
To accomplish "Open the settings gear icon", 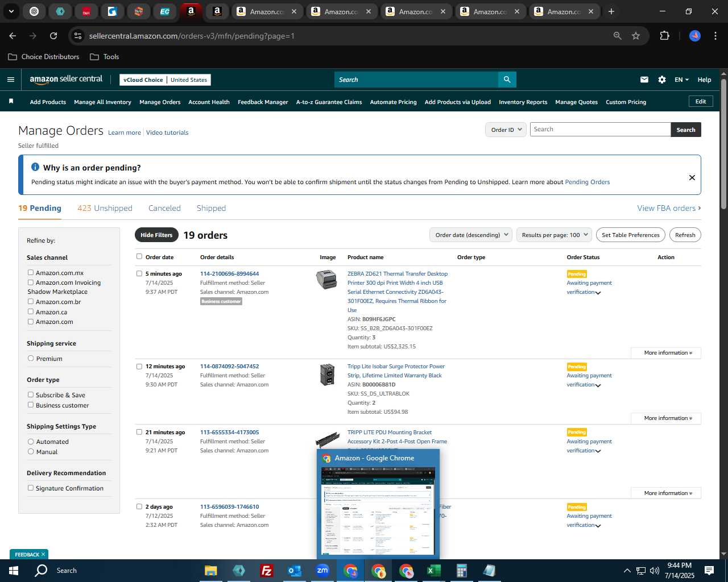I will click(661, 80).
